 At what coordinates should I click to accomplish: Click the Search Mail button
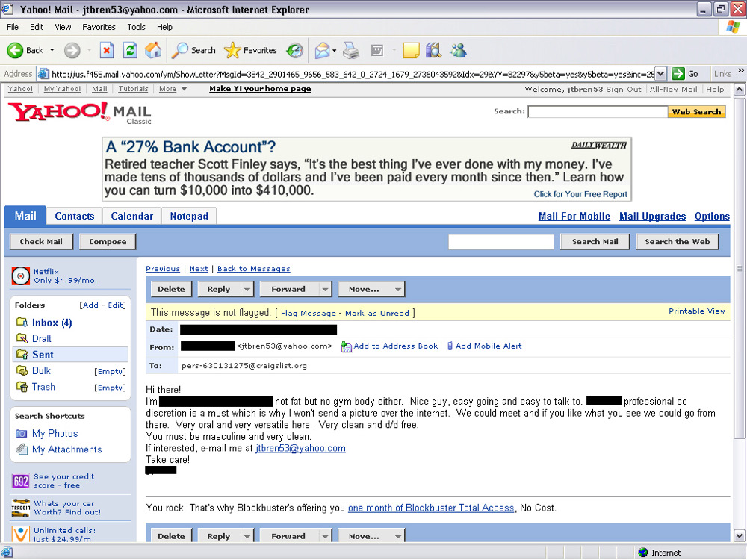(x=595, y=241)
